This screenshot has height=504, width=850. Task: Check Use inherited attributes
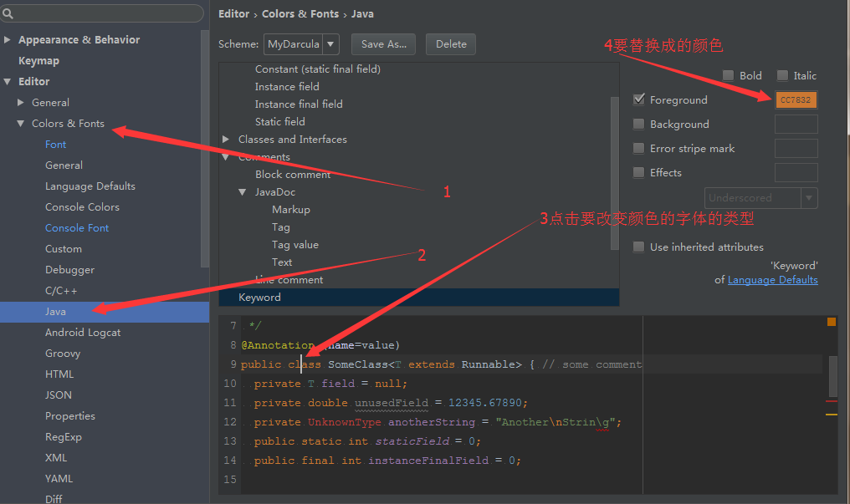(638, 247)
